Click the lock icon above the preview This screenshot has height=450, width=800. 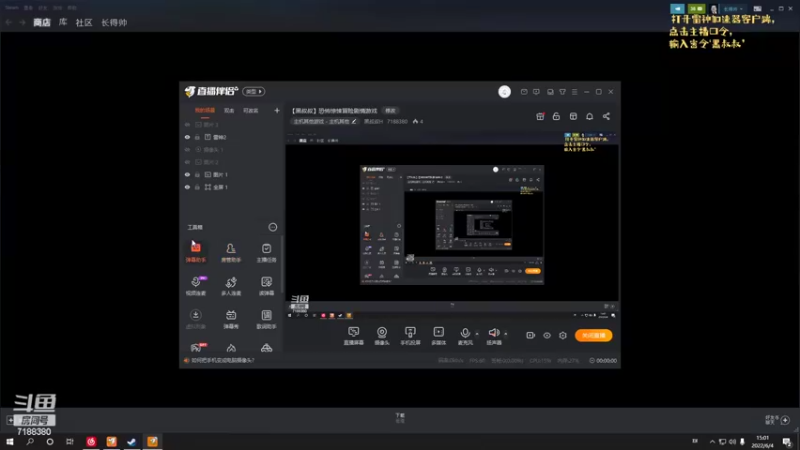(x=556, y=116)
